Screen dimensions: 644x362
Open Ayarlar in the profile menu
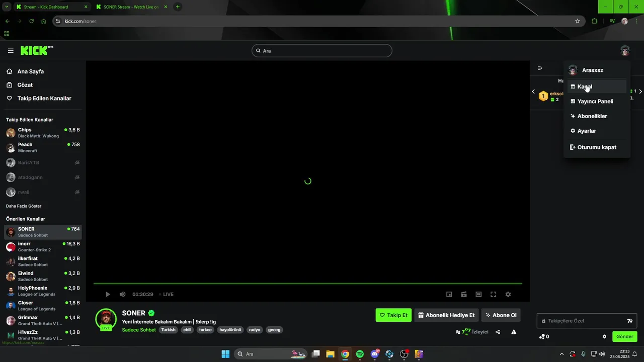point(597,131)
